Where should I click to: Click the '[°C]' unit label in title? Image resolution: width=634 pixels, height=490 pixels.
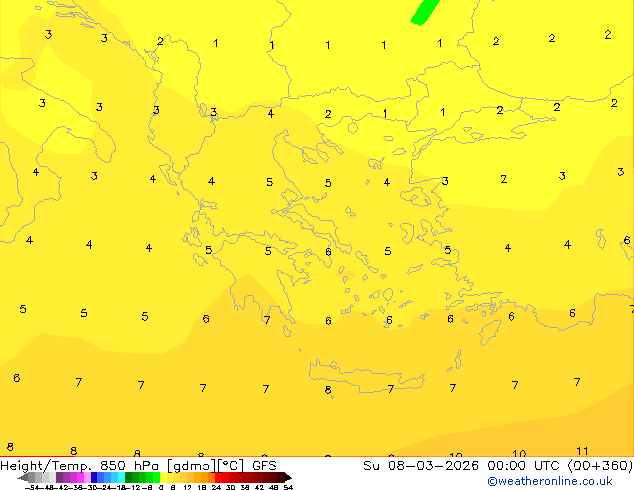click(x=231, y=466)
